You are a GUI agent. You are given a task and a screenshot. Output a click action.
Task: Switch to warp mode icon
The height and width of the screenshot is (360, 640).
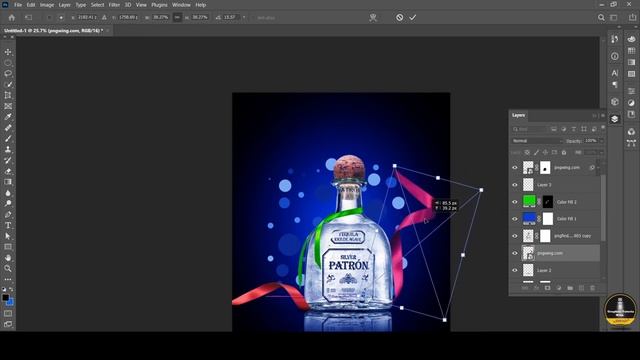click(373, 18)
